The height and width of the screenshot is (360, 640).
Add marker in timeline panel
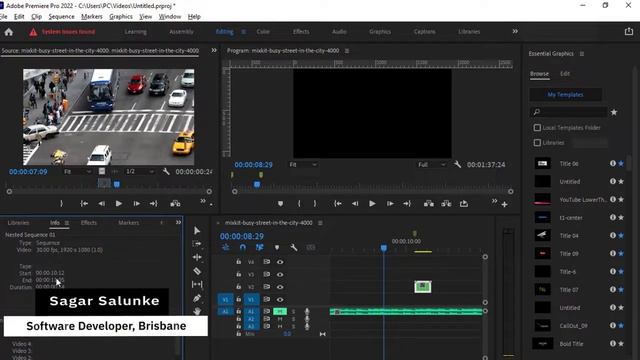[277, 247]
